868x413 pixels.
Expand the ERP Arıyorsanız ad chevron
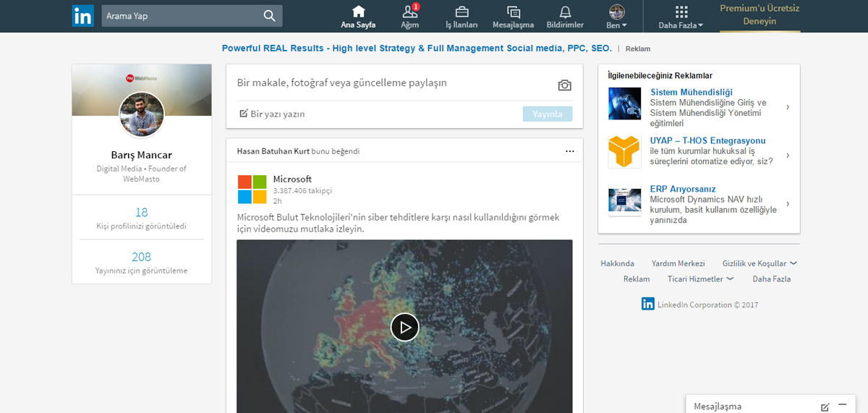pyautogui.click(x=788, y=204)
